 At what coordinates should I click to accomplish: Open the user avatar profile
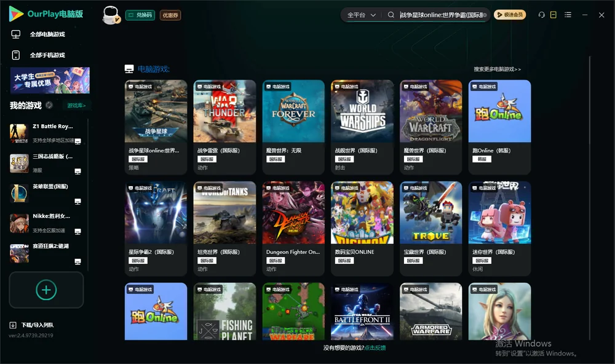[111, 15]
